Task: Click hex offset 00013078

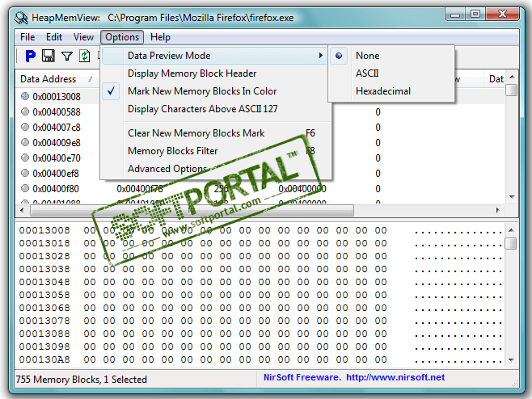Action: (x=44, y=321)
